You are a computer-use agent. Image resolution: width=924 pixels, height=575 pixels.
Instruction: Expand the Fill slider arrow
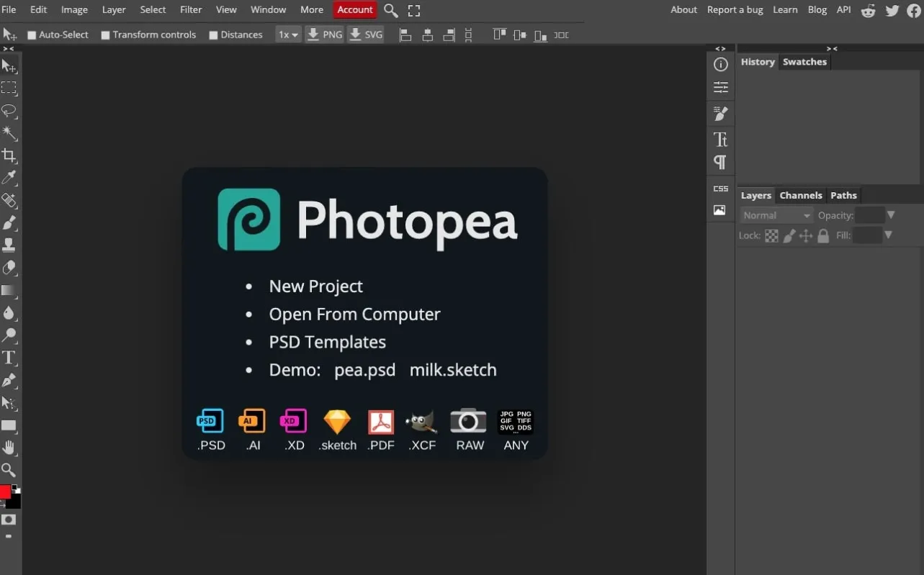click(x=888, y=235)
